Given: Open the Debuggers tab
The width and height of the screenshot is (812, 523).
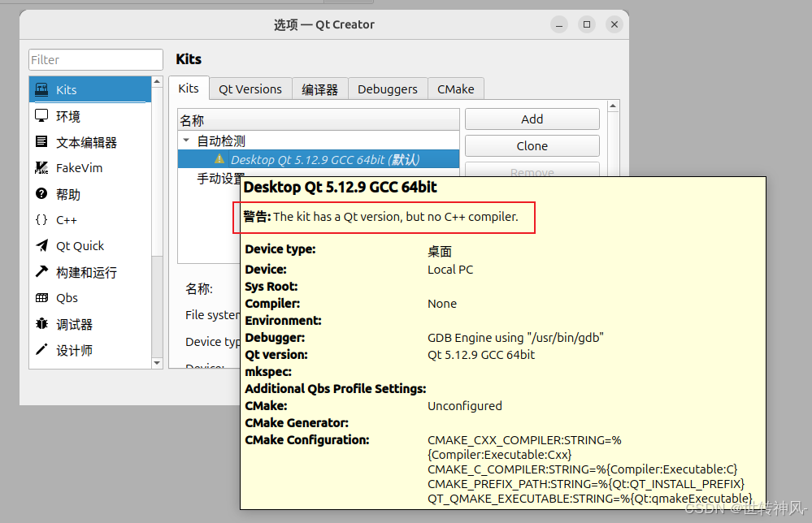Looking at the screenshot, I should (x=388, y=89).
